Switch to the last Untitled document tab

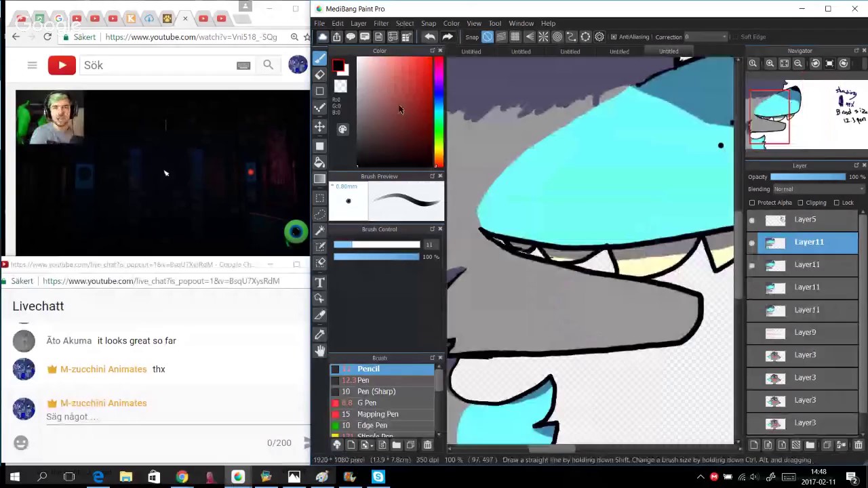click(x=669, y=51)
